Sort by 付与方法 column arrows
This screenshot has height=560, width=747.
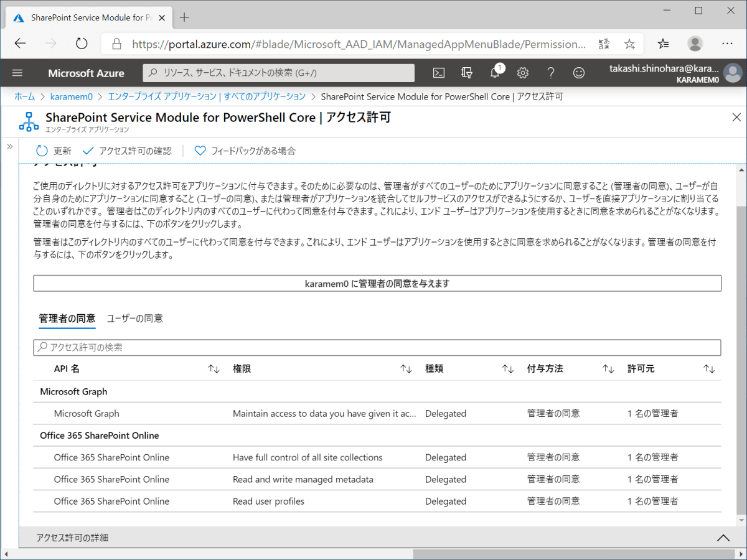click(x=609, y=369)
